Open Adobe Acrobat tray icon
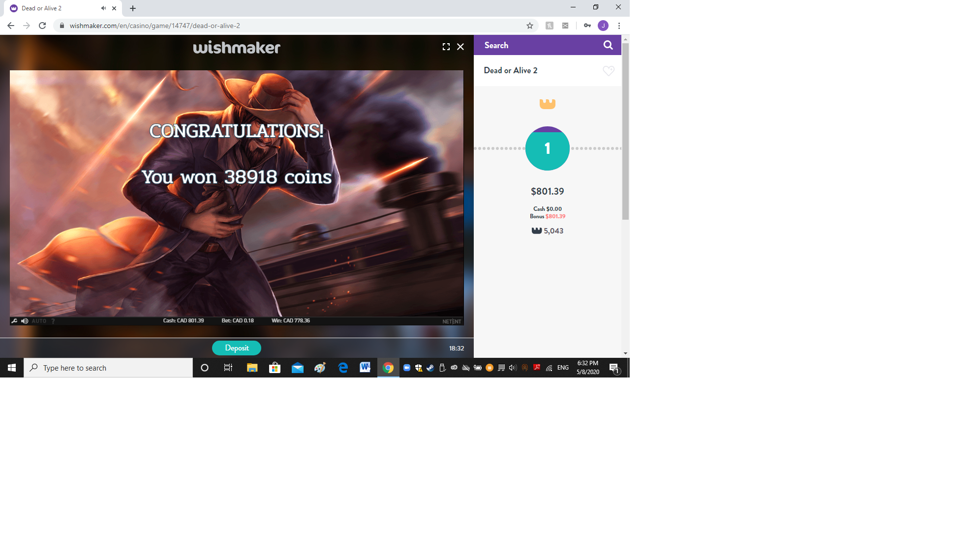980x551 pixels. pyautogui.click(x=537, y=368)
